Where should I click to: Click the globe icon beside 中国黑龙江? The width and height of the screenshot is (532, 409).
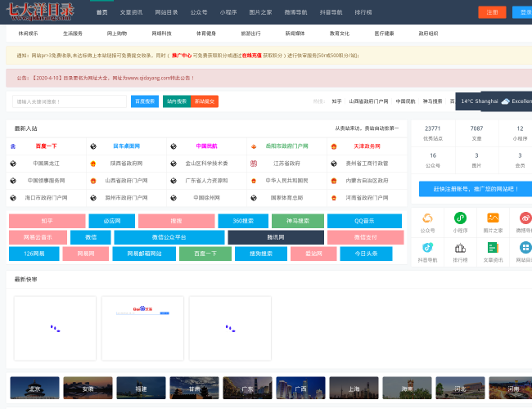tap(13, 164)
